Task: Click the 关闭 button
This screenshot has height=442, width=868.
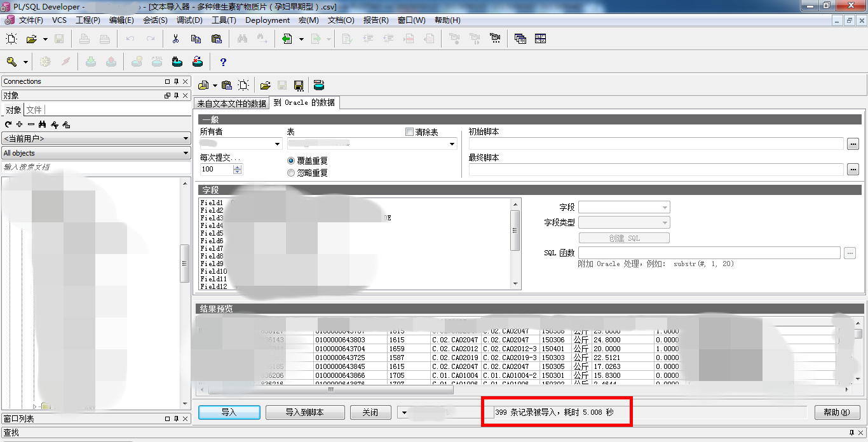Action: pos(370,412)
